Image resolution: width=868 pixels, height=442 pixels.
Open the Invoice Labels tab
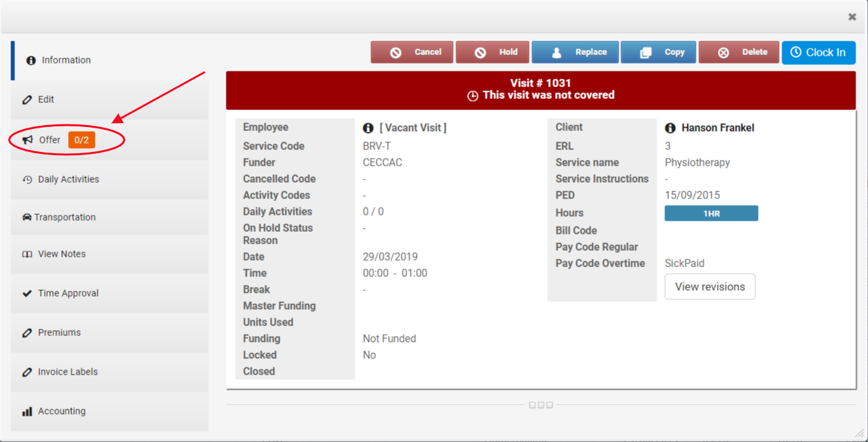(67, 372)
